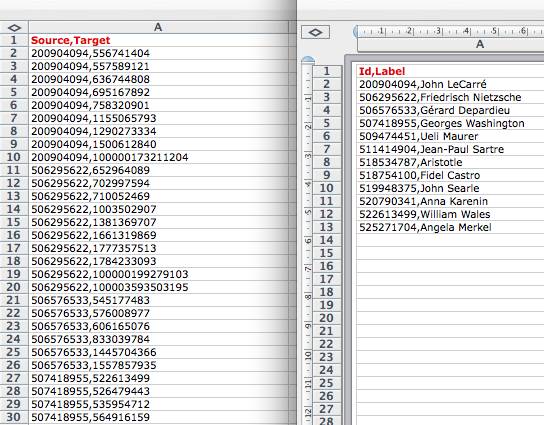This screenshot has width=544, height=425.
Task: Select row header 20 in left spreadsheet
Action: point(14,287)
